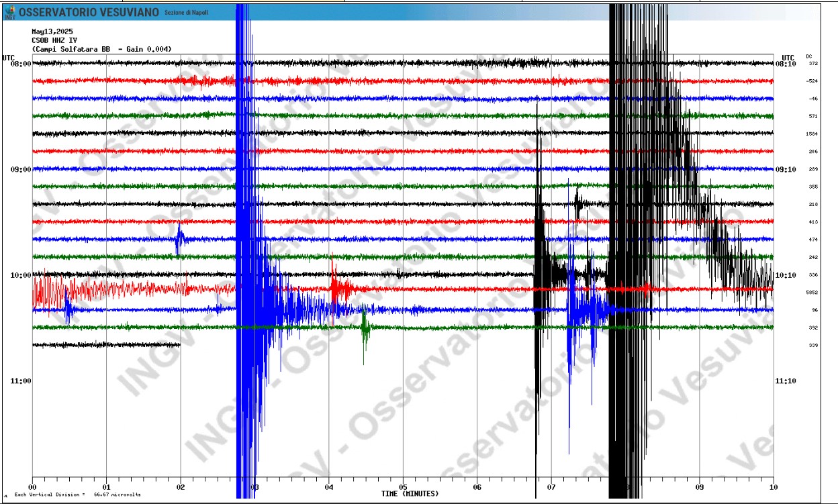This screenshot has width=838, height=504.
Task: Select DC value '218'
Action: click(813, 204)
